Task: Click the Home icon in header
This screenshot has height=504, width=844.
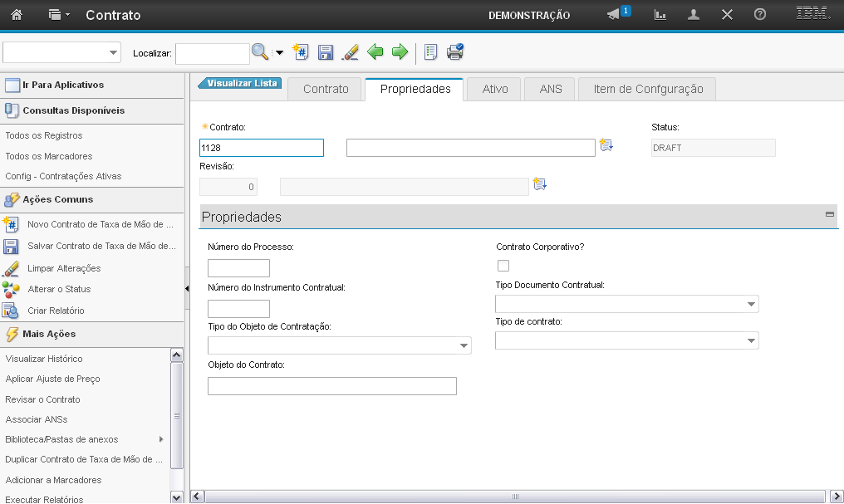Action: pos(17,15)
